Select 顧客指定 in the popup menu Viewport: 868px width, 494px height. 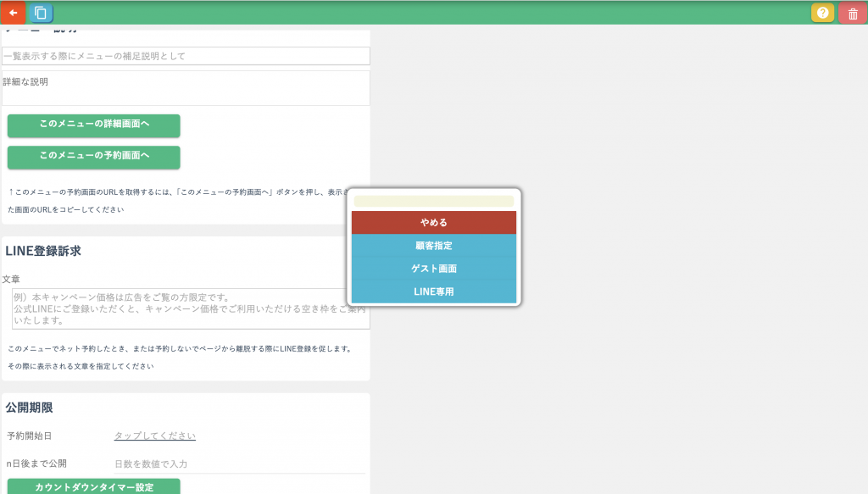[433, 246]
